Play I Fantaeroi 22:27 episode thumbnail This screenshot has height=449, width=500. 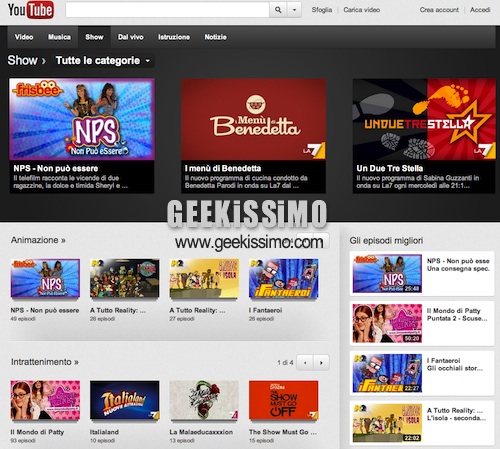coord(387,373)
